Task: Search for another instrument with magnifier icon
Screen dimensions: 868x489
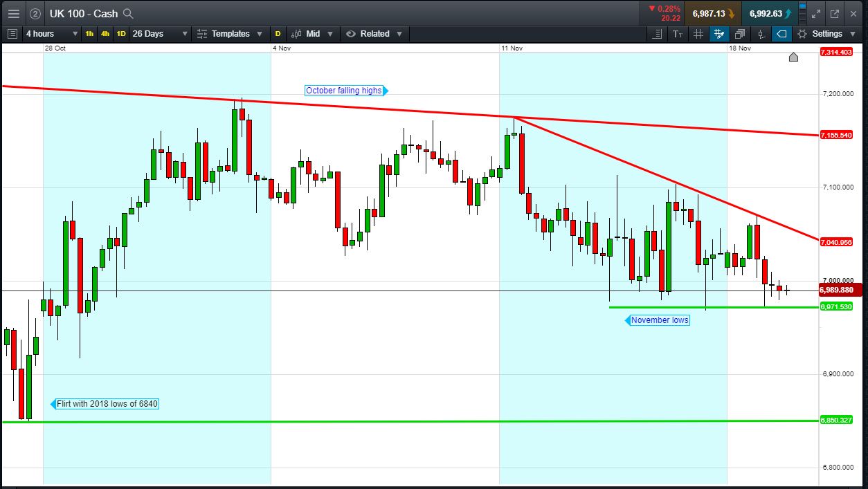Action: pos(127,13)
